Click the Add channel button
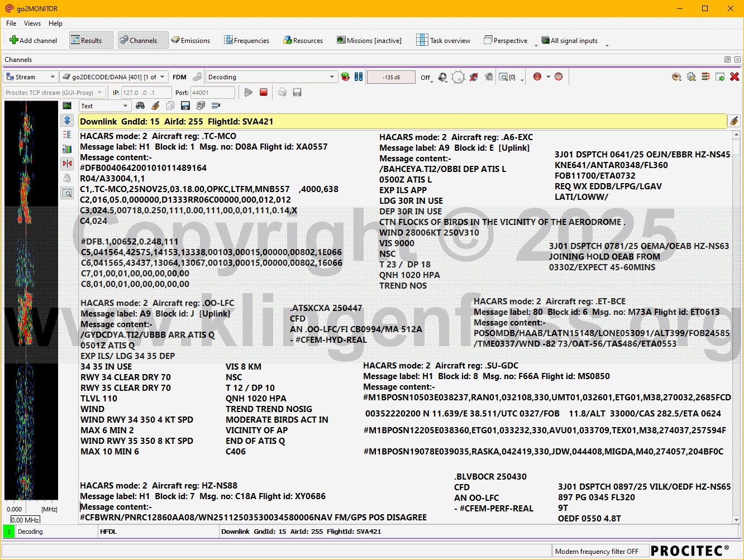Viewport: 744px width, 560px height. (33, 40)
